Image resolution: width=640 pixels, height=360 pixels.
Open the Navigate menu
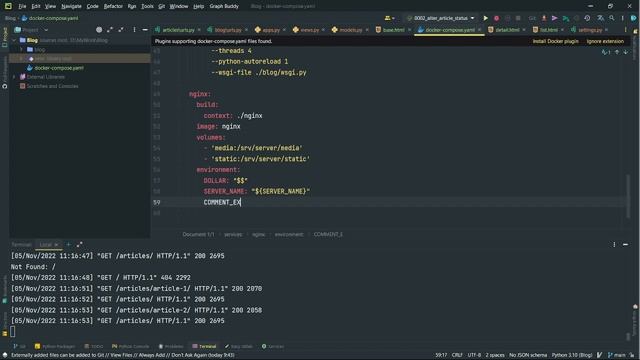(x=71, y=6)
